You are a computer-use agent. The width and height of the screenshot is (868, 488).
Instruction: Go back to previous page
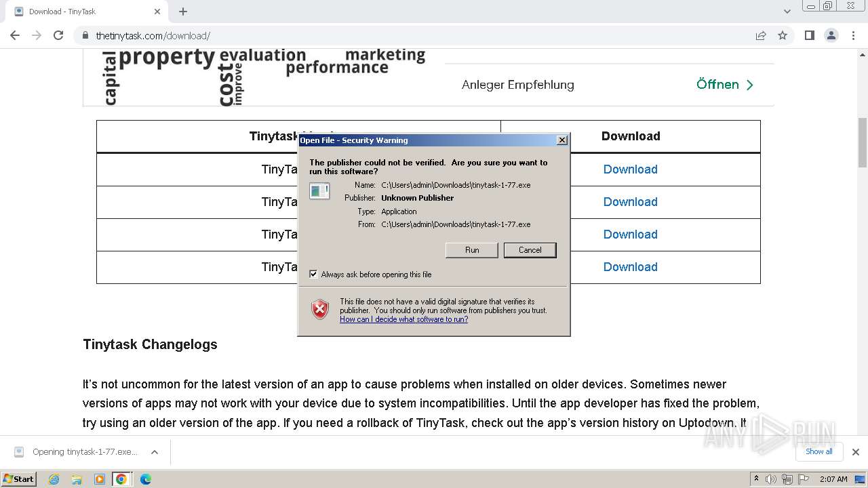pyautogui.click(x=15, y=35)
